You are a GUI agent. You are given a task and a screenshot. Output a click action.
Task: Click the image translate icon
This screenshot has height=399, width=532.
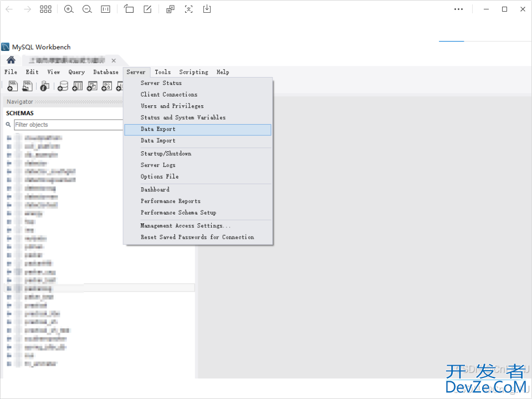[170, 9]
